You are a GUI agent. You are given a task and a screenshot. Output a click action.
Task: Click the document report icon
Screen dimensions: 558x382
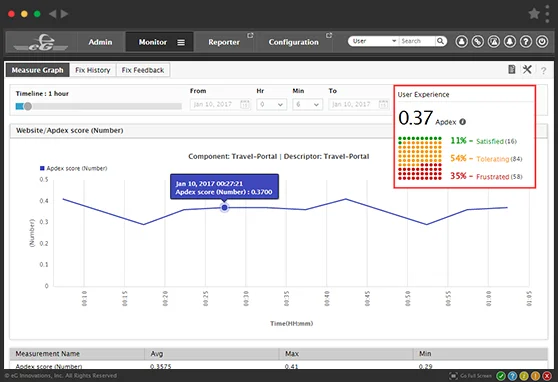(x=512, y=69)
